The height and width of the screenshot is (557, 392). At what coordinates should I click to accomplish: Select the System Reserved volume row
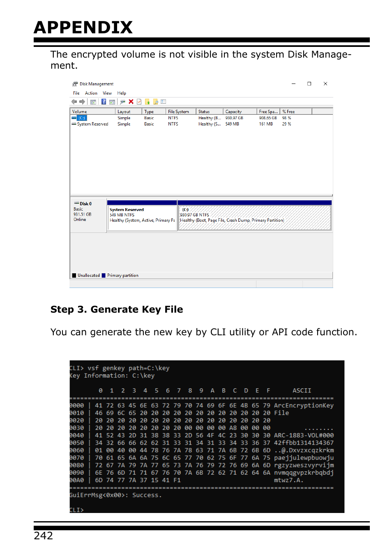pos(201,124)
